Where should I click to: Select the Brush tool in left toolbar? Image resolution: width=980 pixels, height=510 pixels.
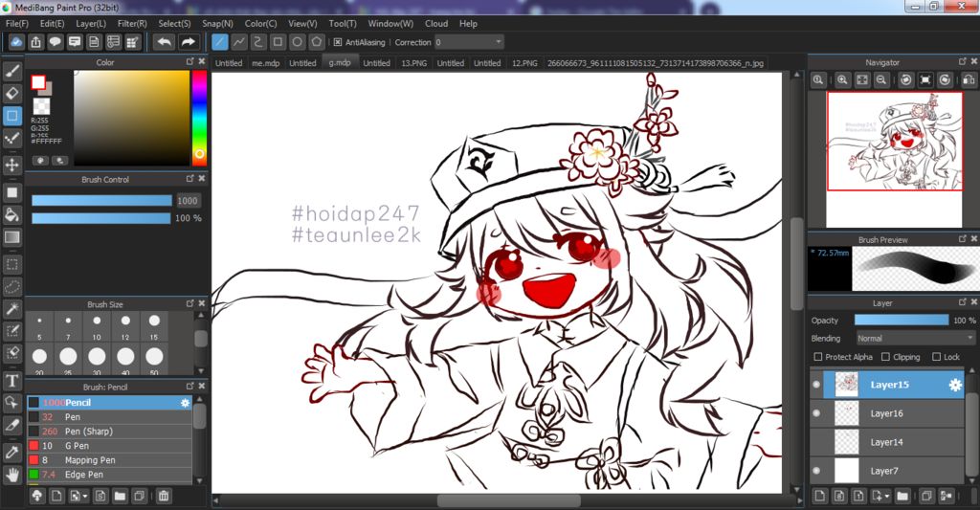coord(11,71)
